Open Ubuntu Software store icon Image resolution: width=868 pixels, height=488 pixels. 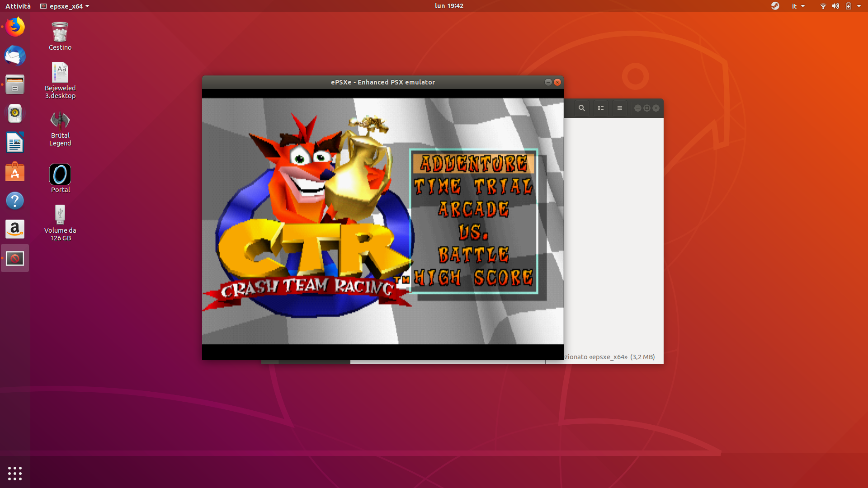[15, 172]
